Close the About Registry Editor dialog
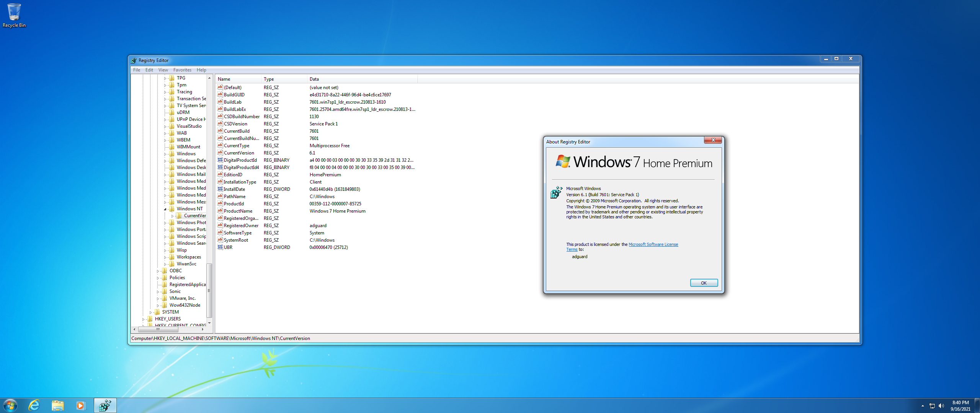Viewport: 980px width, 413px height. [713, 140]
